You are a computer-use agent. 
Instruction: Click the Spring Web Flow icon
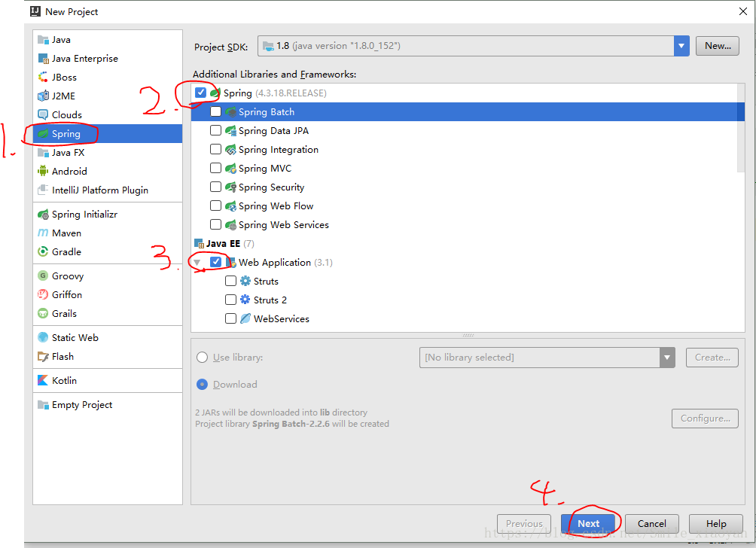click(231, 205)
